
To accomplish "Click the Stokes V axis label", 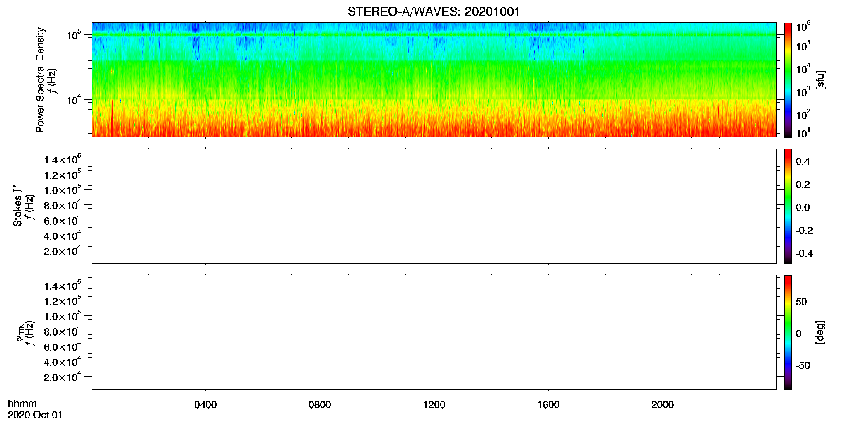I will [x=17, y=206].
